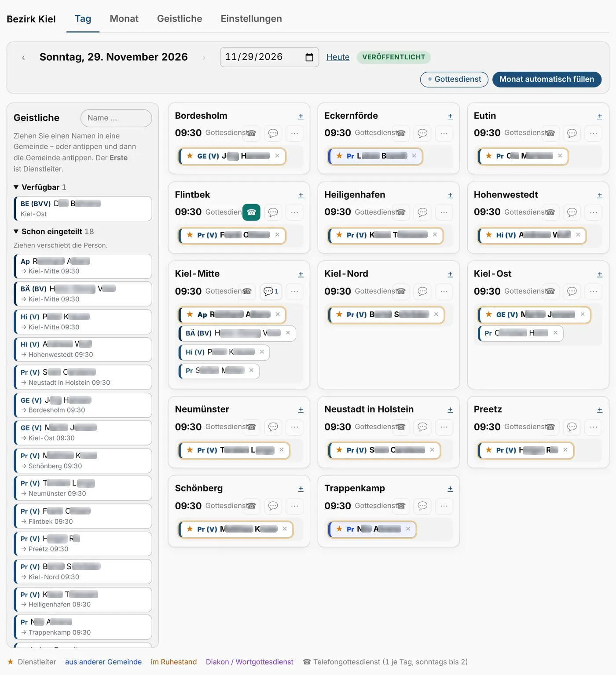Add a service with the Bordesholm plus icon
The height and width of the screenshot is (675, 616).
301,116
